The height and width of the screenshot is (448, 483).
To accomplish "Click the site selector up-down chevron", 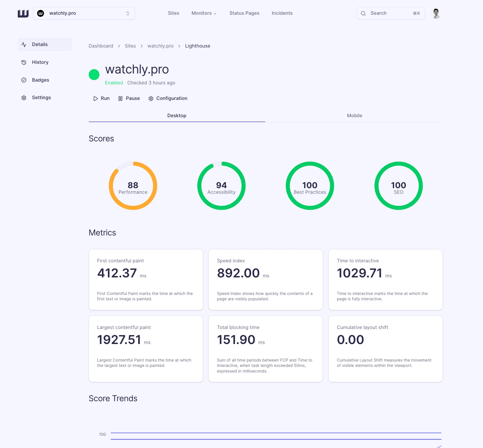I will [x=128, y=13].
